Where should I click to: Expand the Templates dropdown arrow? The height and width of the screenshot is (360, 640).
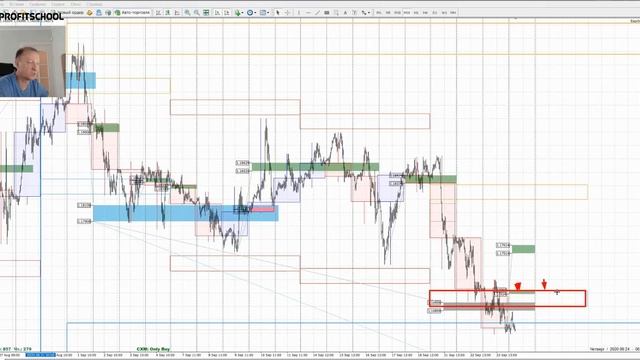coord(268,13)
